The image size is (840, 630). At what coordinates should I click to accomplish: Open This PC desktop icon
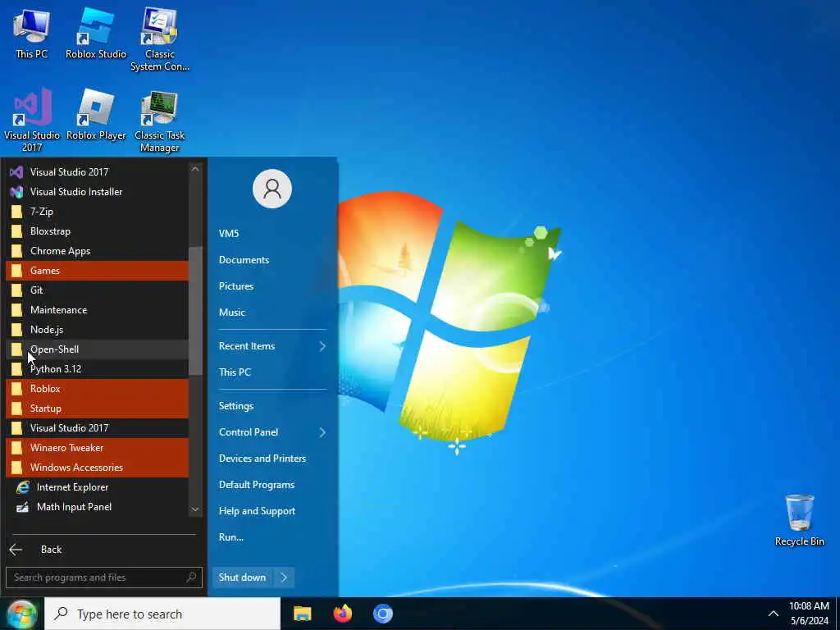pyautogui.click(x=31, y=33)
